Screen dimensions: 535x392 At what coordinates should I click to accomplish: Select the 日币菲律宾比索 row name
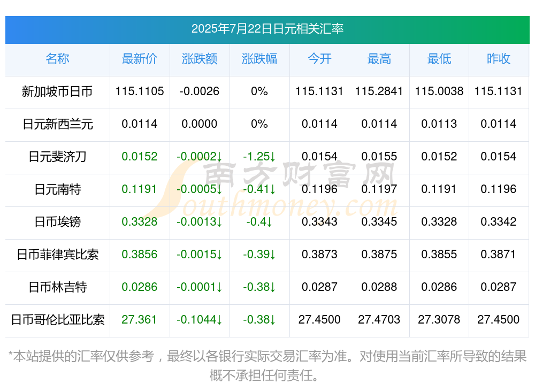click(x=57, y=255)
